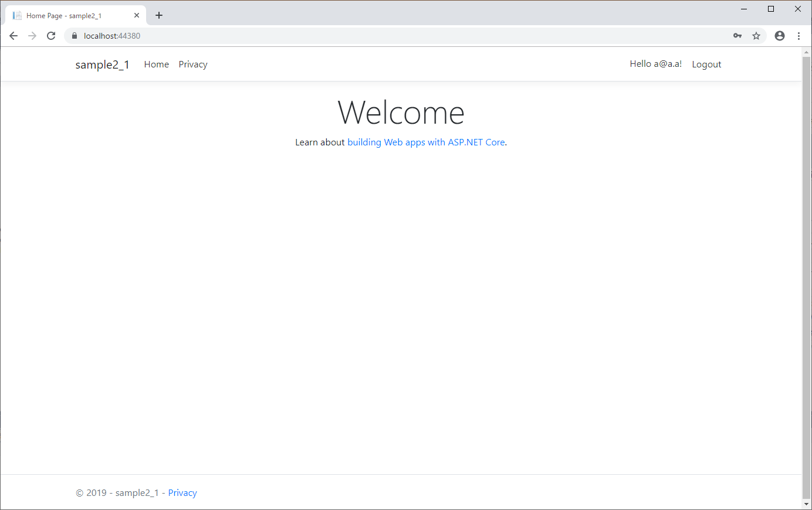
Task: Close the Home Page - sample2_1 tab
Action: tap(137, 15)
